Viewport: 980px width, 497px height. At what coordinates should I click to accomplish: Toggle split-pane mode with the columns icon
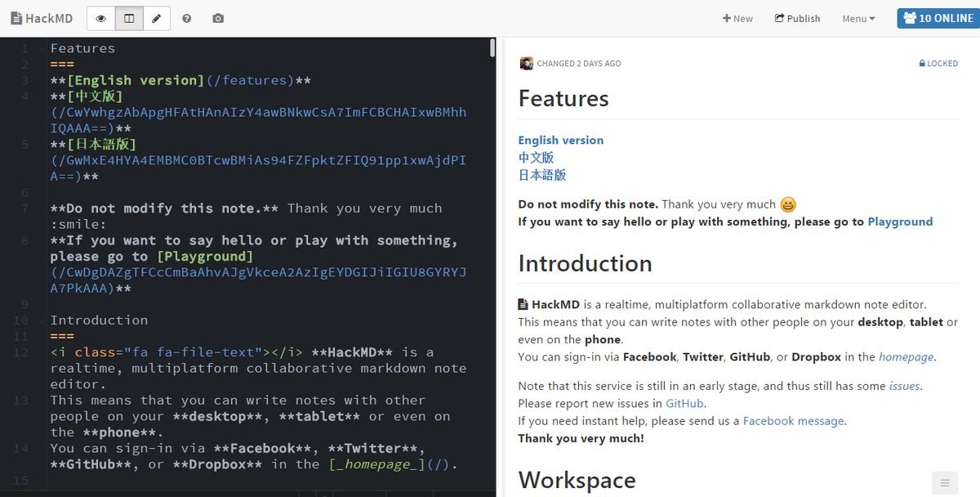click(x=128, y=17)
